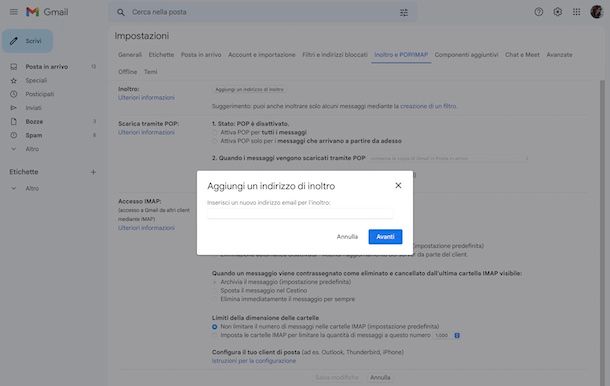Image resolution: width=610 pixels, height=386 pixels.
Task: Switch to the Etichette tab
Action: click(x=161, y=55)
